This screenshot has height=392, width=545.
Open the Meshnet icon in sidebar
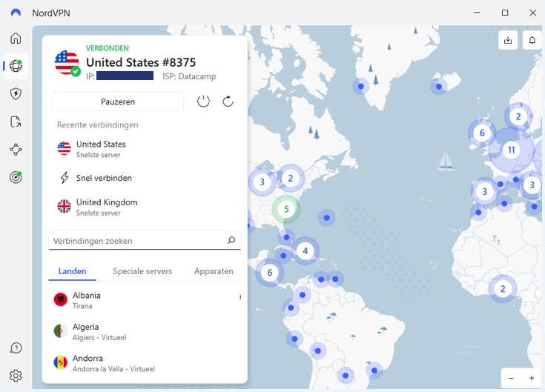coord(16,150)
